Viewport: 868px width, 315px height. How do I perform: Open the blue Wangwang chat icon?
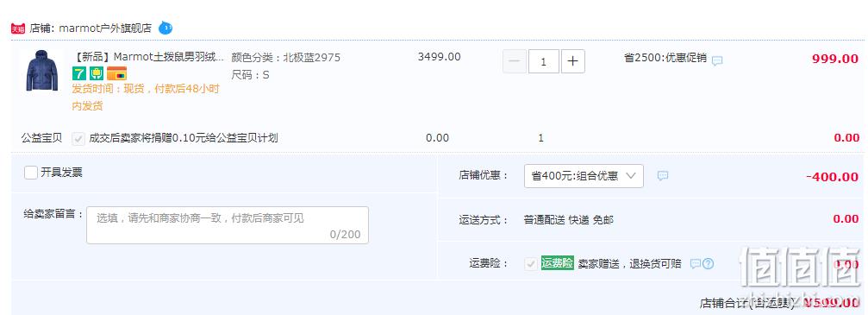pos(165,28)
